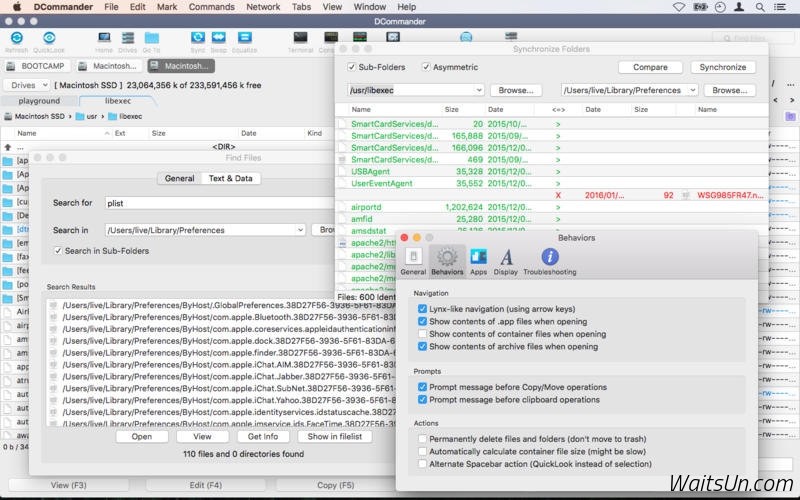Viewport: 800px width, 500px height.
Task: Select the General tab in Find Files
Action: [179, 178]
